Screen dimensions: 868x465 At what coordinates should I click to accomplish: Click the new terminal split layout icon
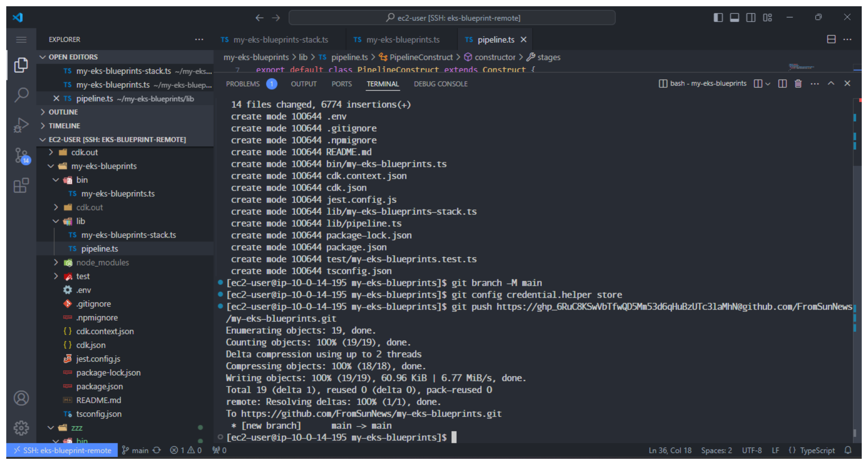758,84
